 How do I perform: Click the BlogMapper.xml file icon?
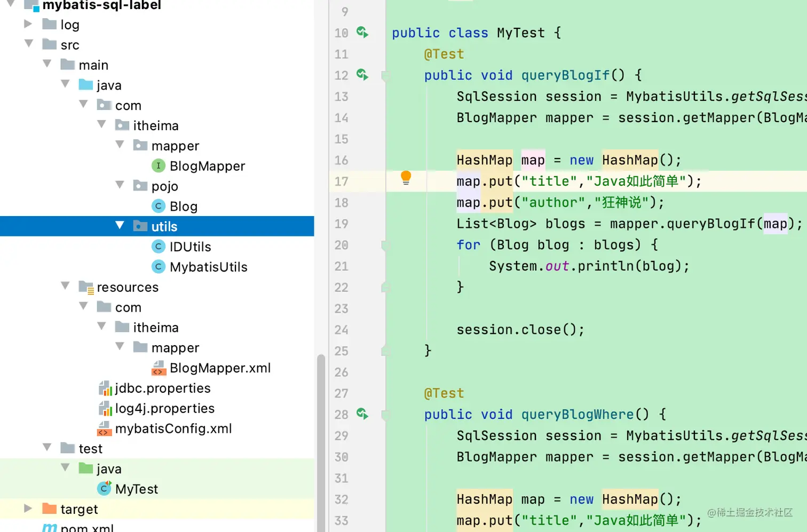point(159,368)
